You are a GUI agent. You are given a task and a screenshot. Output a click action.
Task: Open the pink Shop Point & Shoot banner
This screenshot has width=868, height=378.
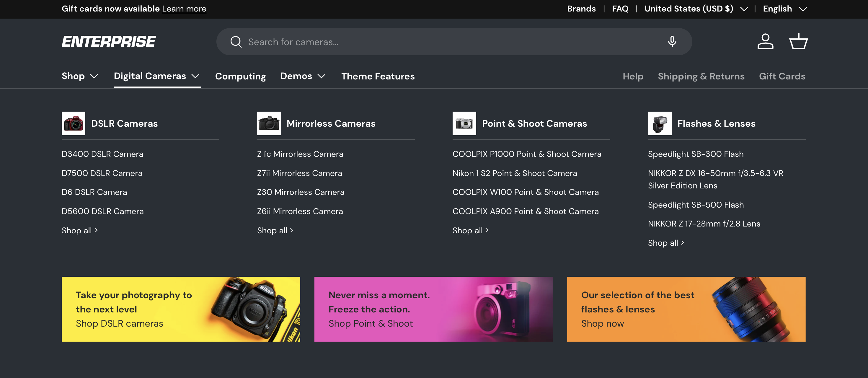click(434, 309)
